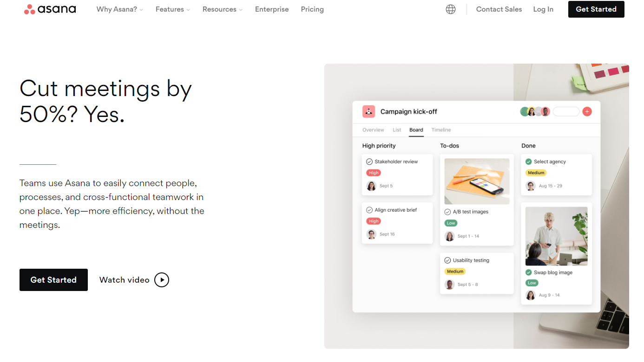Toggle the Usability testing task checkmark

coord(447,260)
